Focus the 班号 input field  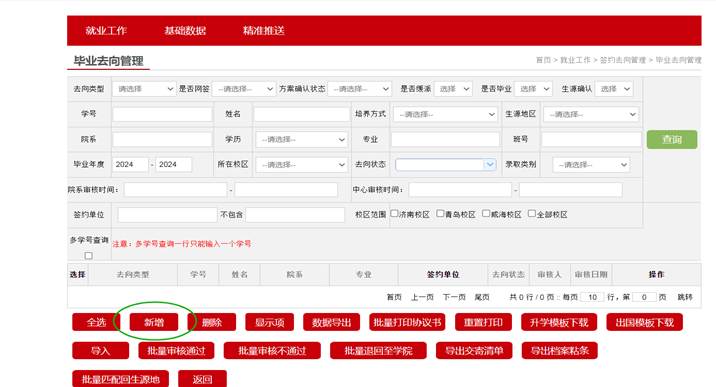pyautogui.click(x=592, y=140)
